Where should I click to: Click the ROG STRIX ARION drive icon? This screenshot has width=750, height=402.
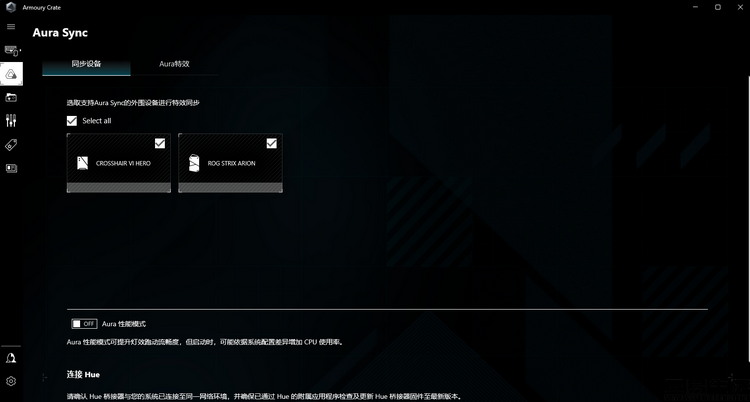pos(194,163)
